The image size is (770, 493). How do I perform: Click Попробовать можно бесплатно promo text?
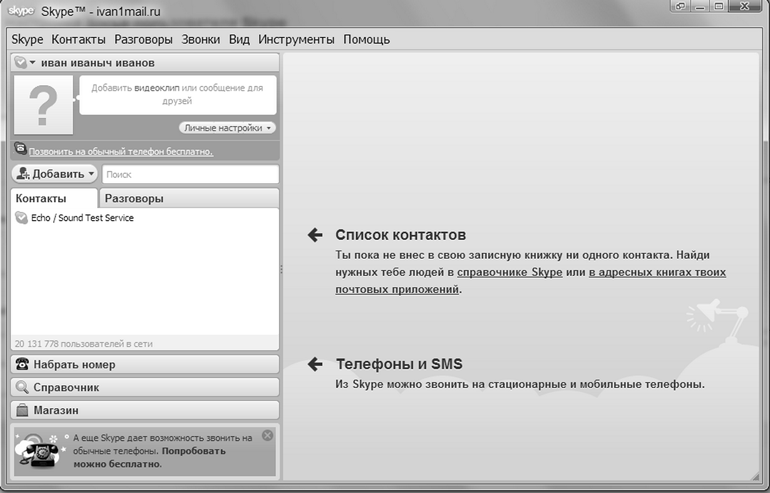(x=149, y=457)
